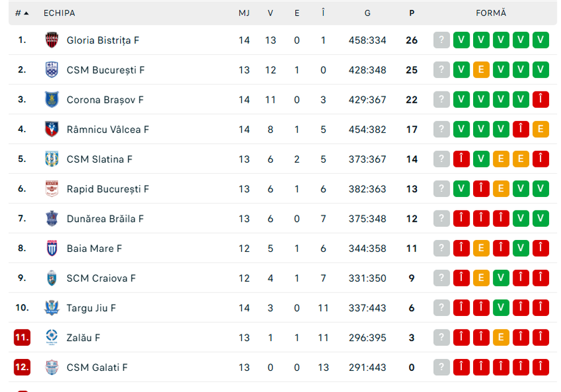561x392 pixels.
Task: Click the CSM București F club logo
Action: click(x=52, y=70)
